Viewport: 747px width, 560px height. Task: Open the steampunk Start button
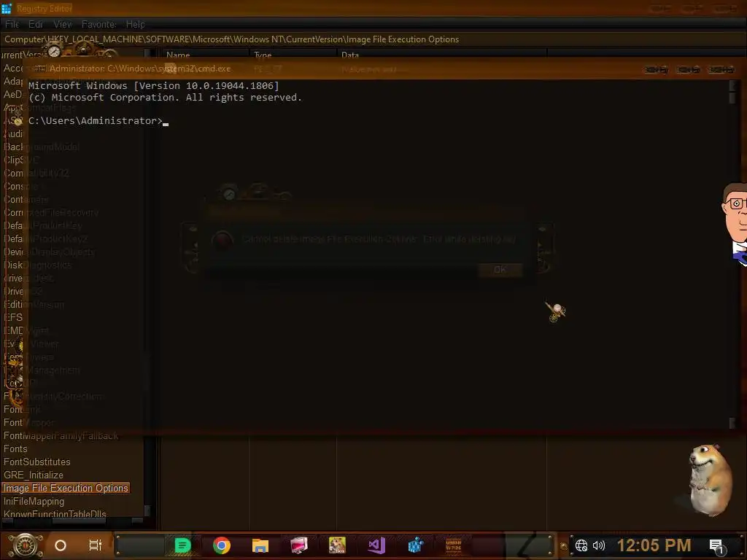point(26,545)
